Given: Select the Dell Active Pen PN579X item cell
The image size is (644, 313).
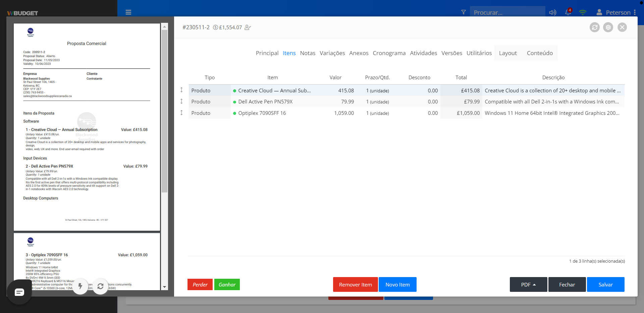Looking at the screenshot, I should pos(272,102).
